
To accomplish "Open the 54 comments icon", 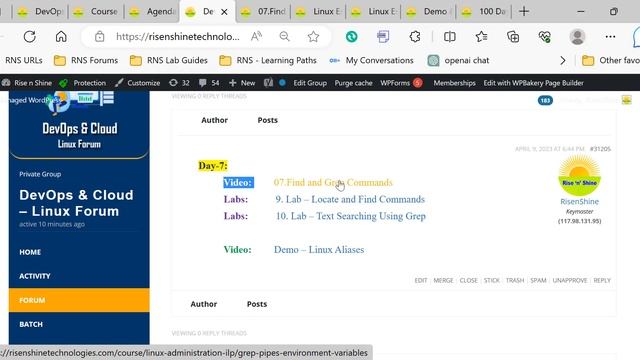I will [x=209, y=83].
